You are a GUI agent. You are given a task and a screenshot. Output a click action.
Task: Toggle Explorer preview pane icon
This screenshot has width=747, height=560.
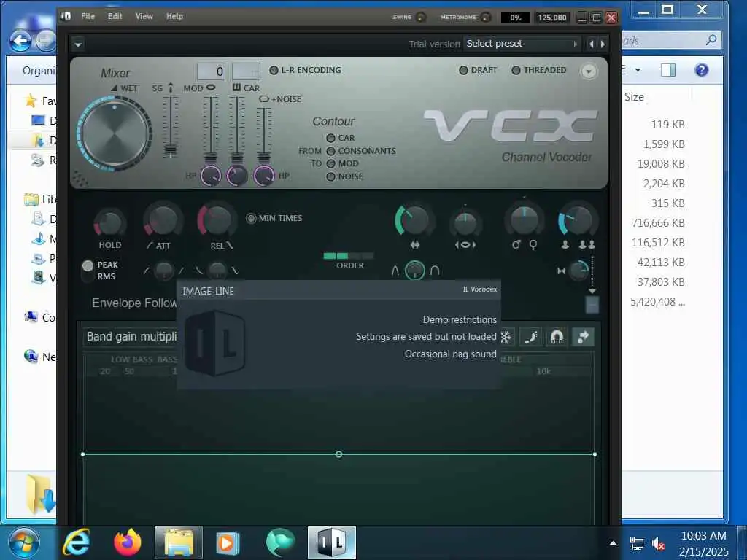(668, 71)
